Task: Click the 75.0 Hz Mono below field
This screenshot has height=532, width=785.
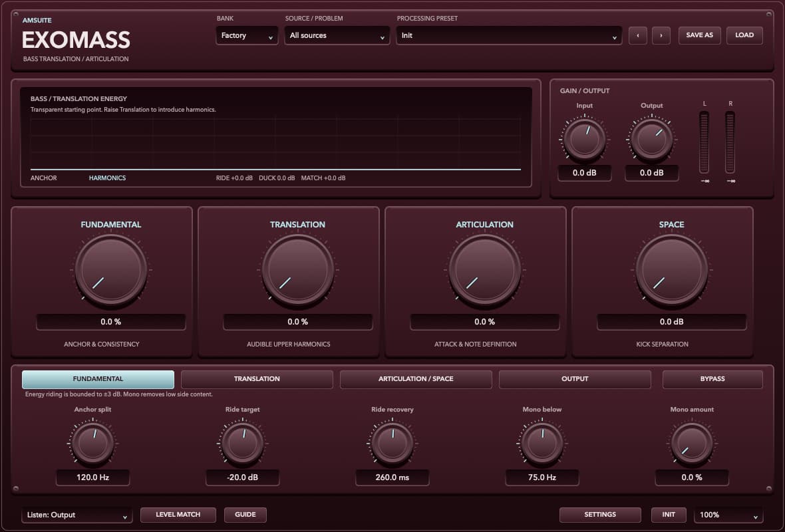Action: click(x=542, y=477)
